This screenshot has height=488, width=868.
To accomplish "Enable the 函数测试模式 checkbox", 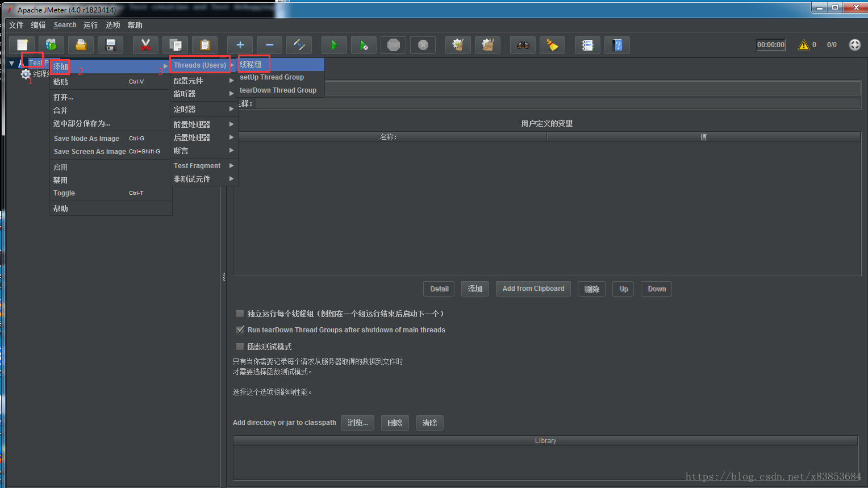I will 240,347.
